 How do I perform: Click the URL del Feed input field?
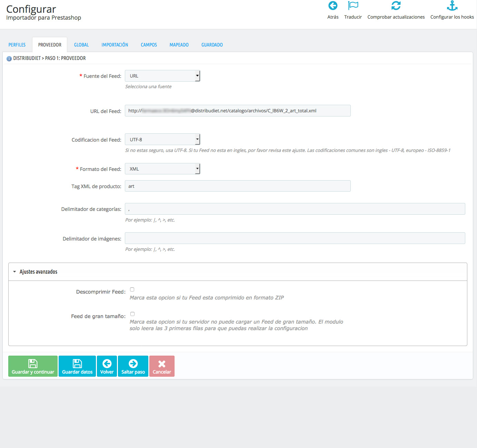[x=238, y=111]
